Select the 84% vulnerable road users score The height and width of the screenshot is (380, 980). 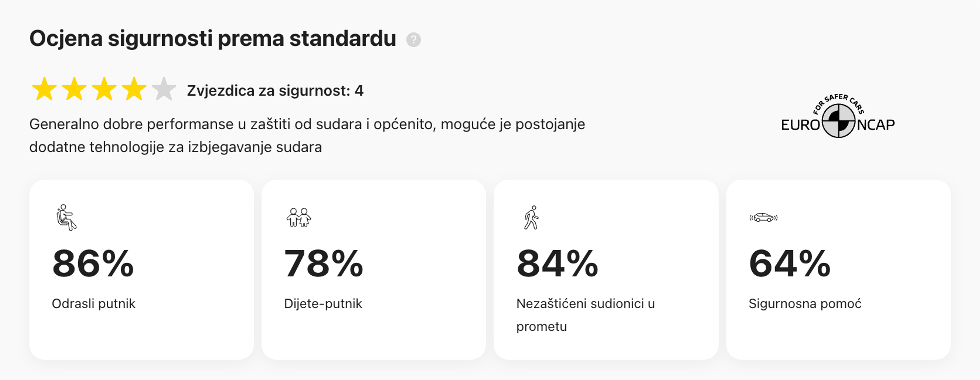pyautogui.click(x=557, y=263)
